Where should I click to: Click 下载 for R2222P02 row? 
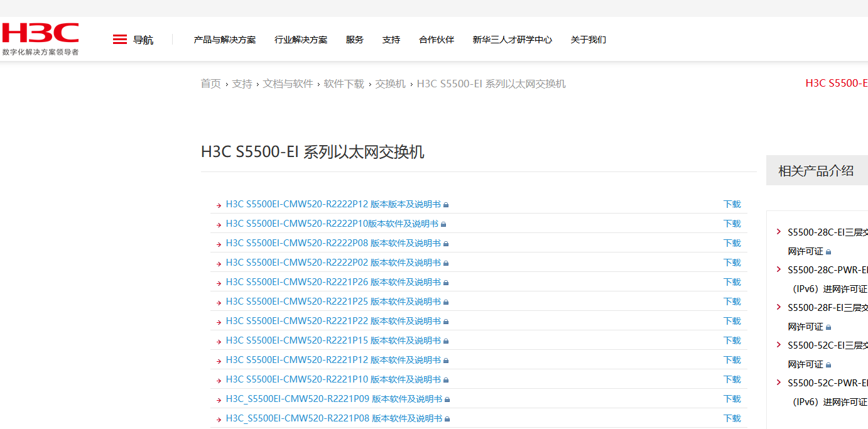coord(732,263)
